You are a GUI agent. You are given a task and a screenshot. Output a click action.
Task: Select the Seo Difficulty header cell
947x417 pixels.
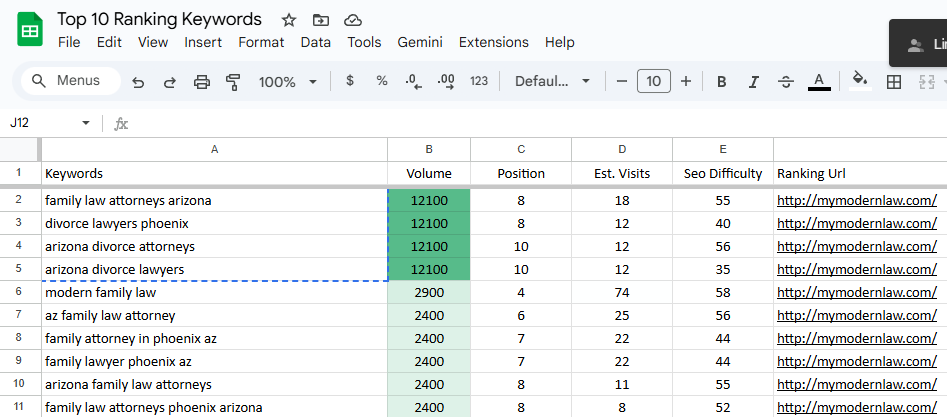pyautogui.click(x=723, y=174)
